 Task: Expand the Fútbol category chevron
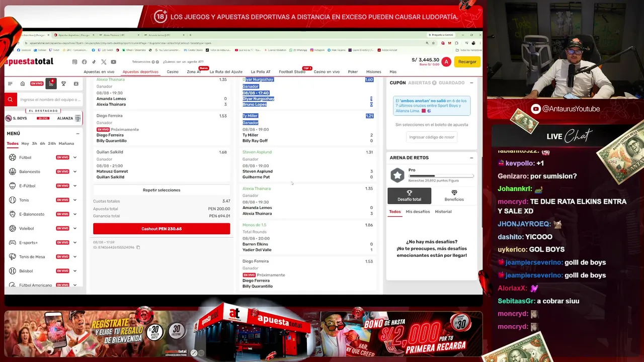click(x=75, y=157)
